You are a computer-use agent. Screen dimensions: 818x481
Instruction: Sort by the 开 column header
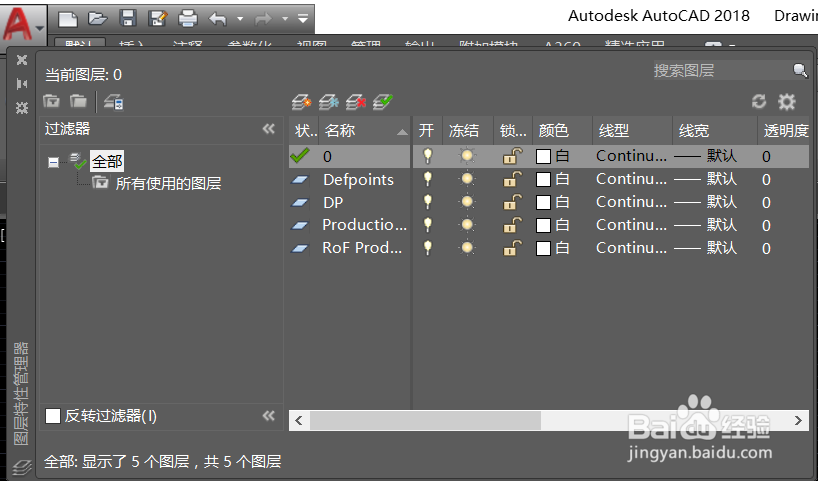tap(427, 130)
